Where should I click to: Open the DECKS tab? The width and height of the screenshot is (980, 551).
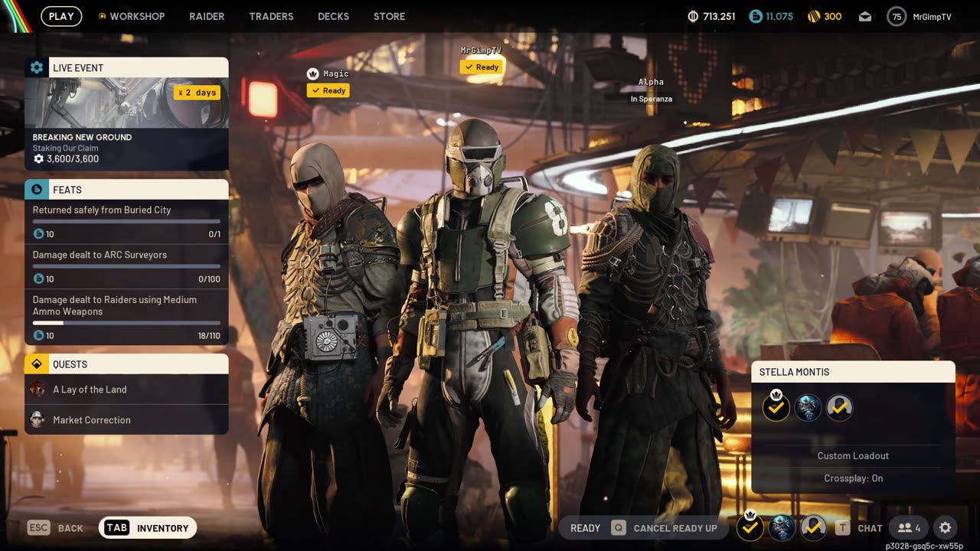[333, 16]
